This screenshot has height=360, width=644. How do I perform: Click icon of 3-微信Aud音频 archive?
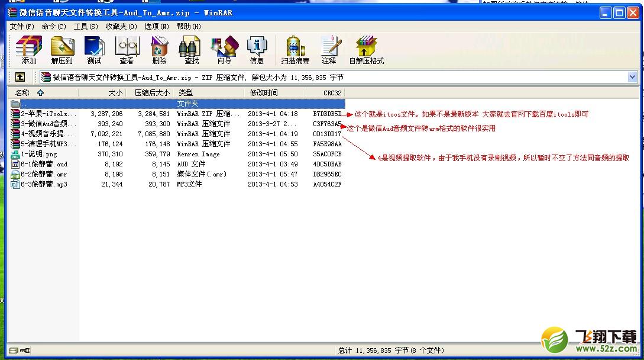pos(15,123)
